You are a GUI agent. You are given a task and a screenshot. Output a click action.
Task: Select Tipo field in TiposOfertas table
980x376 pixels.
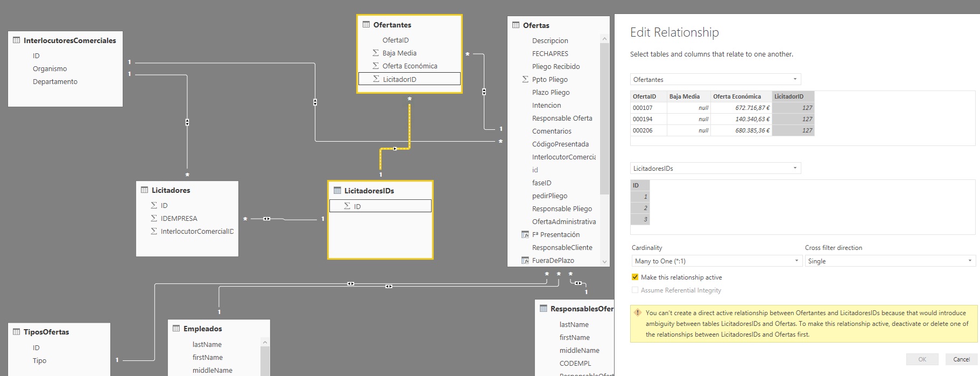point(39,360)
